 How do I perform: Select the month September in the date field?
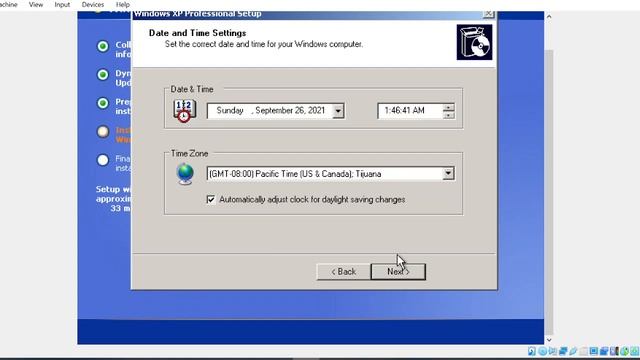[x=273, y=110]
